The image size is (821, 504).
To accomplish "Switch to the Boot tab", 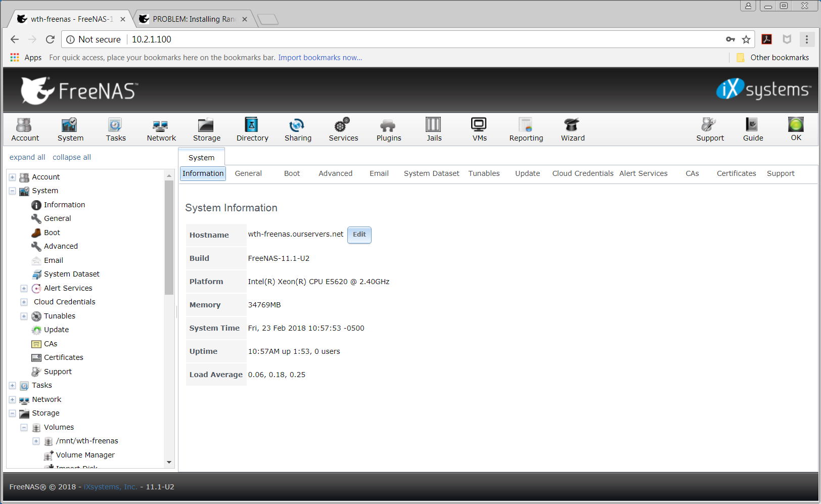I will tap(292, 173).
